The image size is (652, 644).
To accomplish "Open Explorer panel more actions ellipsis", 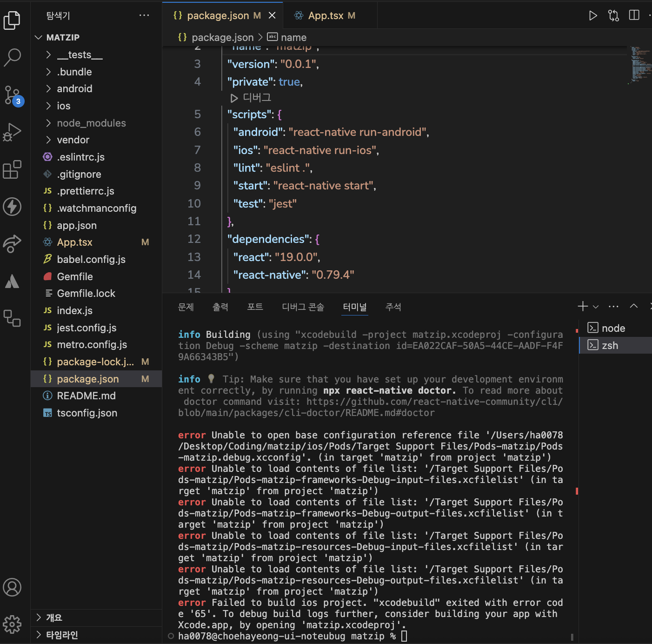I will [x=144, y=15].
